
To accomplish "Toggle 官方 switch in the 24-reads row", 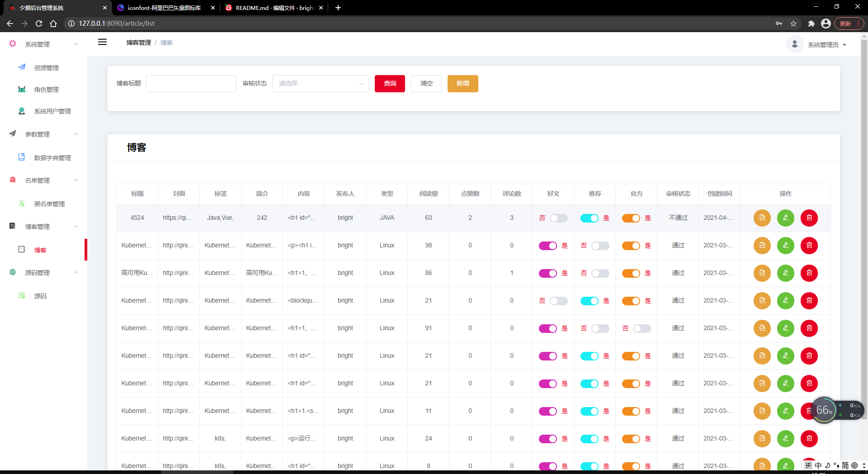I will 631,439.
